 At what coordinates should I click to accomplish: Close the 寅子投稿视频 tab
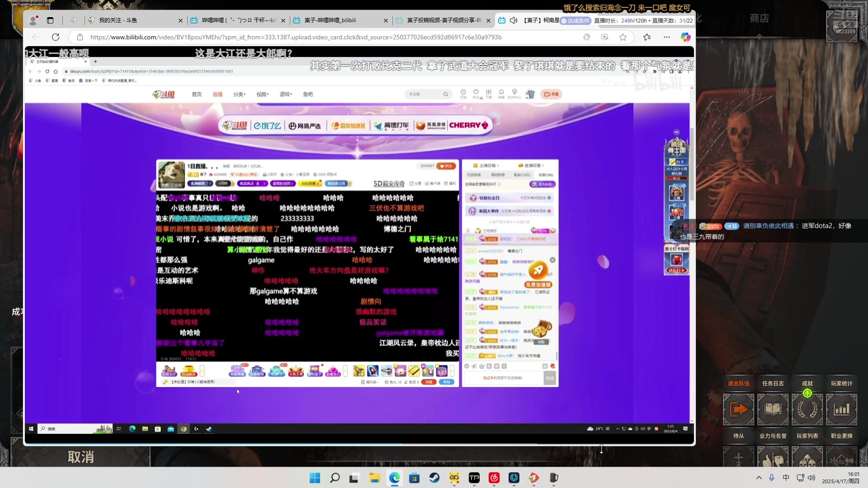tap(488, 20)
